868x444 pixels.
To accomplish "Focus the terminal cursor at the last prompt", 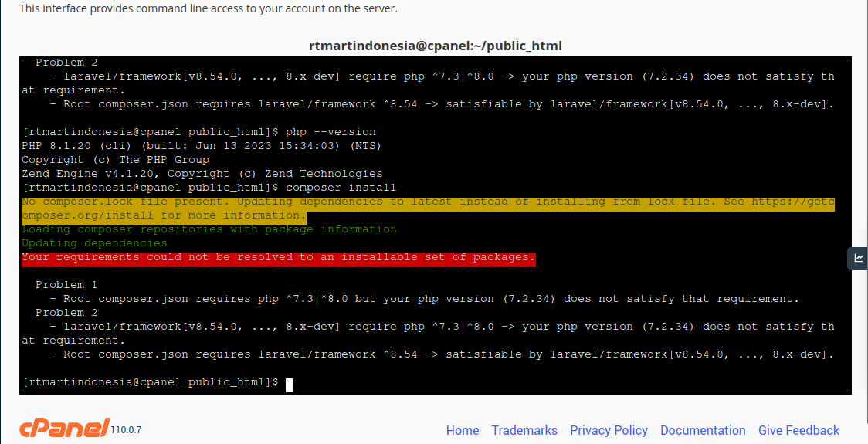I will [289, 384].
